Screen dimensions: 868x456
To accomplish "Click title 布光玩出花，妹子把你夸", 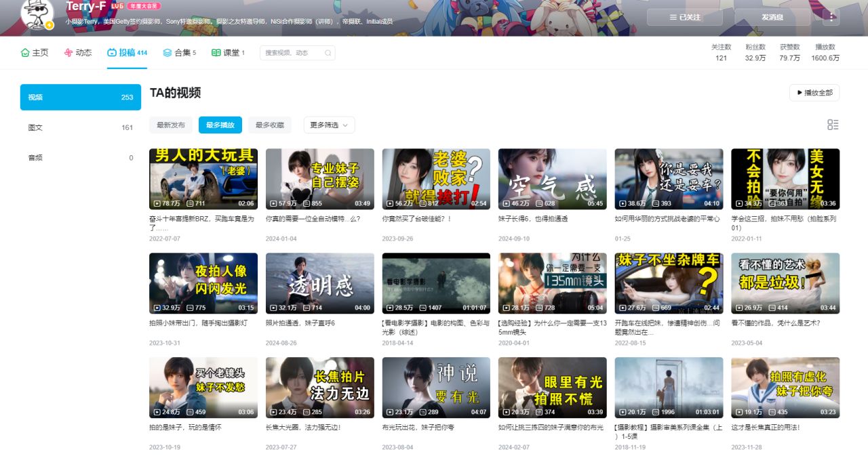I will click(x=418, y=428).
